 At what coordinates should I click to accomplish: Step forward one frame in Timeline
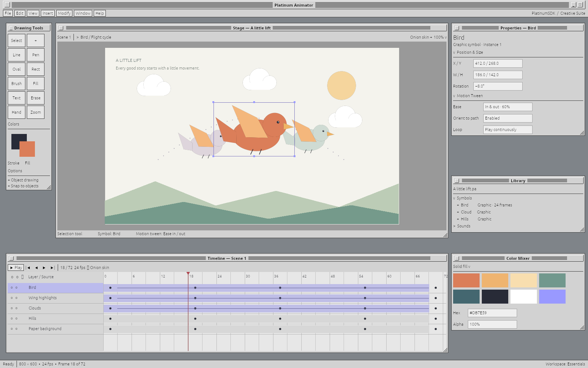[44, 268]
